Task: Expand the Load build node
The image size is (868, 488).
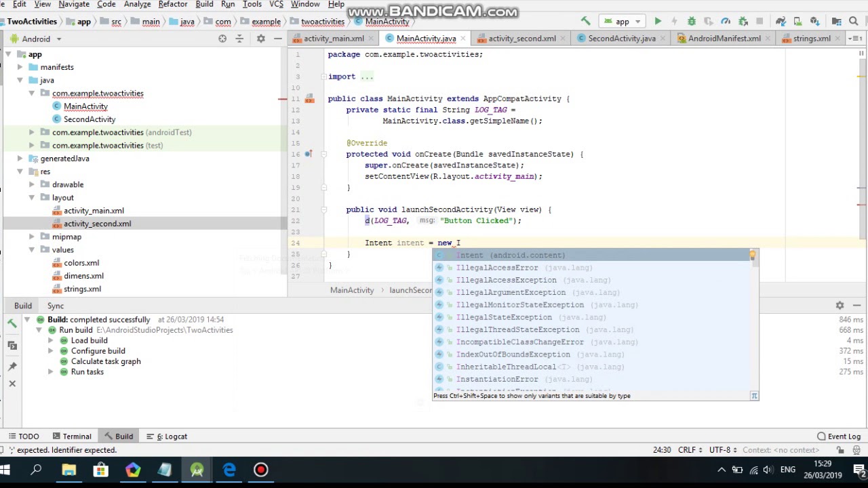Action: click(51, 340)
